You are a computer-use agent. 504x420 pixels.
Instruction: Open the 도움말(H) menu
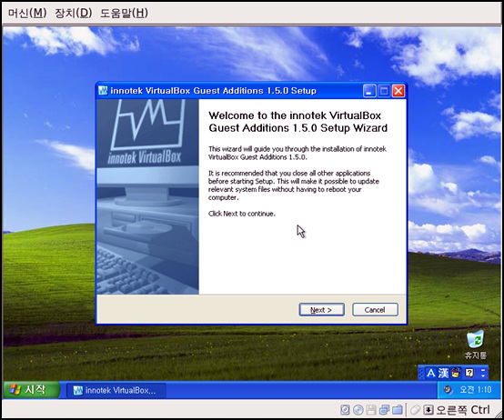click(x=124, y=13)
